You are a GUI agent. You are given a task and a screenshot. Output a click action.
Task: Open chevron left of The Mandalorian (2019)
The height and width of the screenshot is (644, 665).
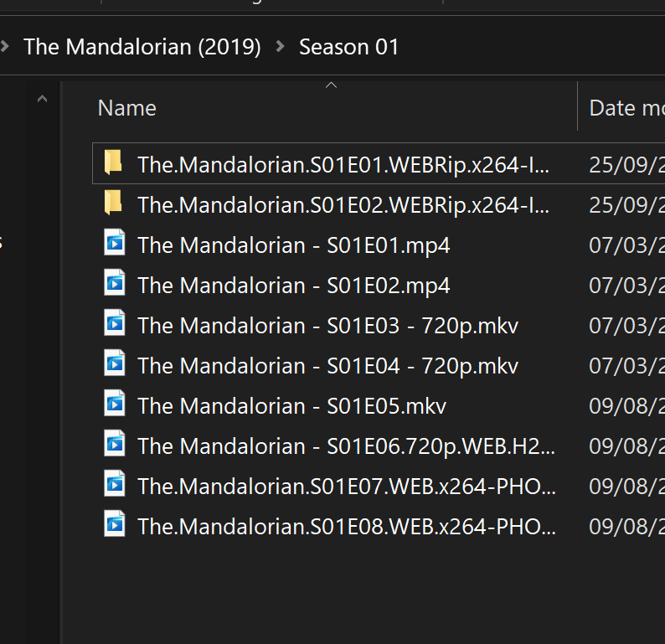(5, 47)
